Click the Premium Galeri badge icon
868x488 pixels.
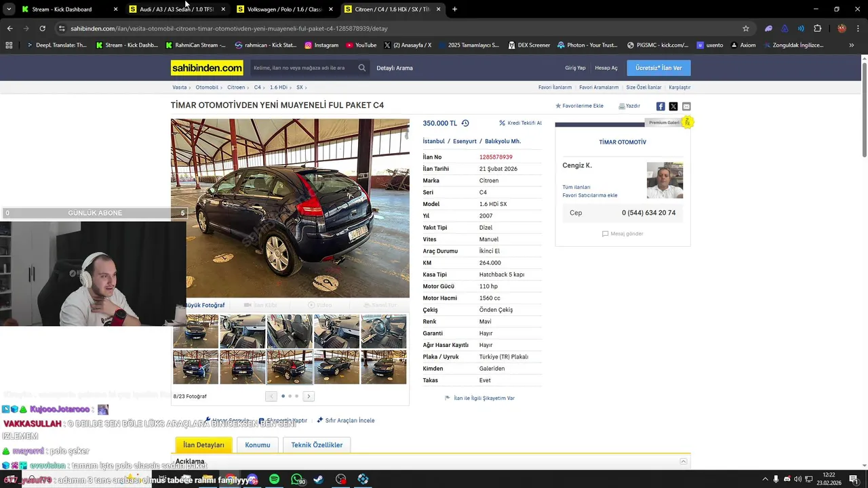687,122
